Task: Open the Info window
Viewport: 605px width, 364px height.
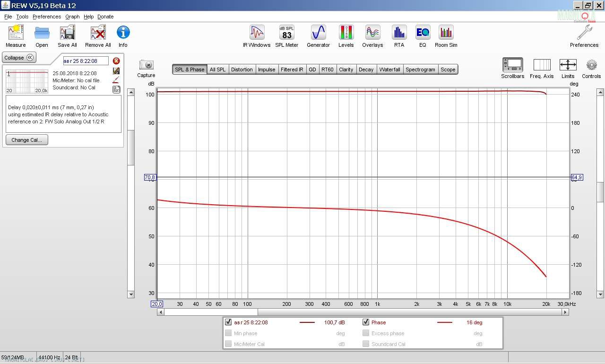Action: pos(123,36)
